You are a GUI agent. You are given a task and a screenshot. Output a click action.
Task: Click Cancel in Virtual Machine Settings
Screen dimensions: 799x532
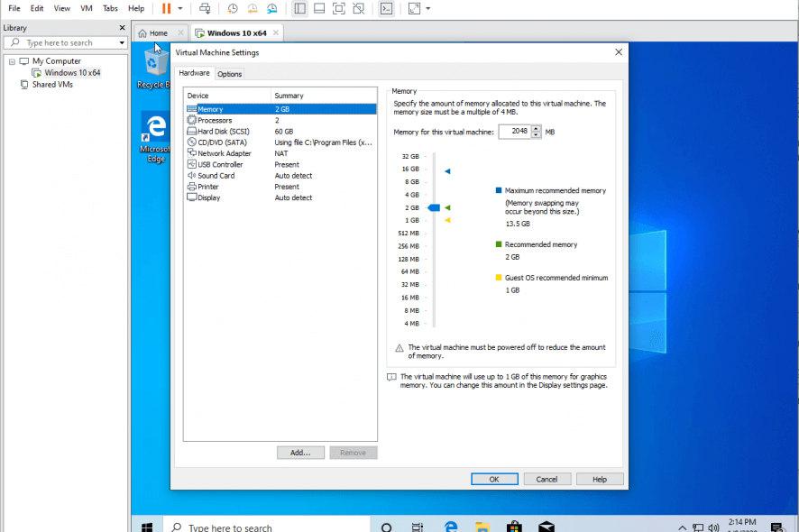pos(546,480)
